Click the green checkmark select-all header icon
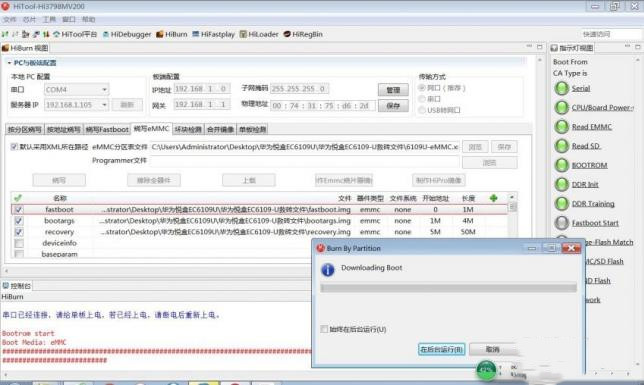Image resolution: width=644 pixels, height=385 pixels. click(x=18, y=198)
